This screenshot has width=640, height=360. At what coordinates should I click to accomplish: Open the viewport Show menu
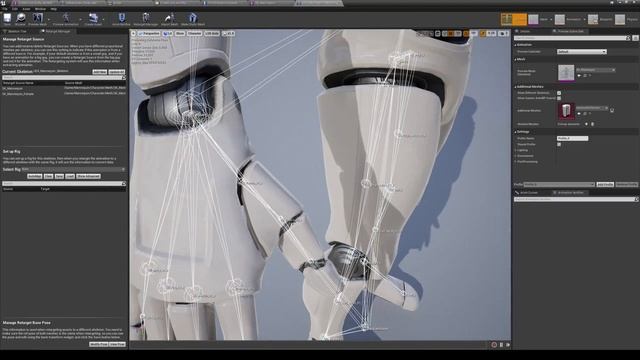[x=180, y=33]
